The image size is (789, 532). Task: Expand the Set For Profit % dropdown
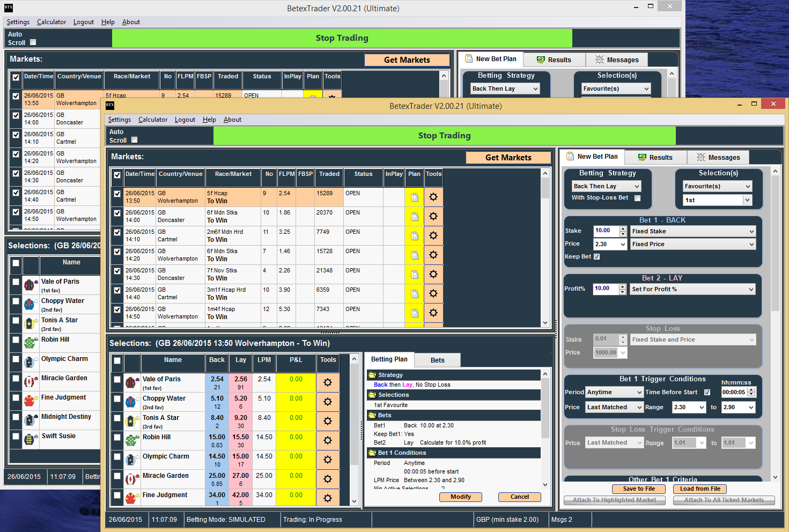tap(692, 289)
